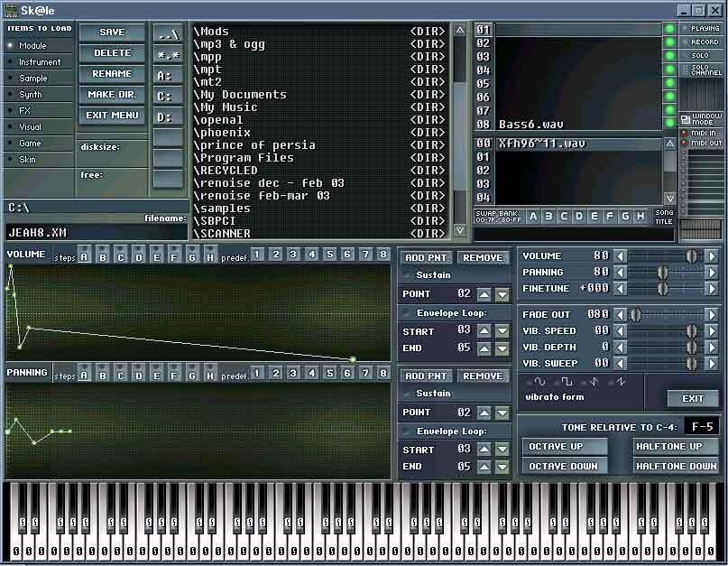This screenshot has width=728, height=566.
Task: Select the \My Music folder entry
Action: 226,107
